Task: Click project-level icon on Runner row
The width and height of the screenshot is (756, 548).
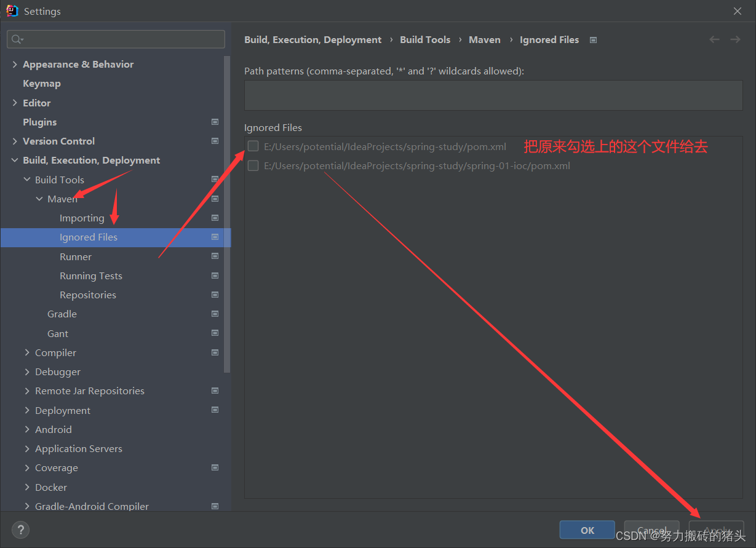Action: 215,256
